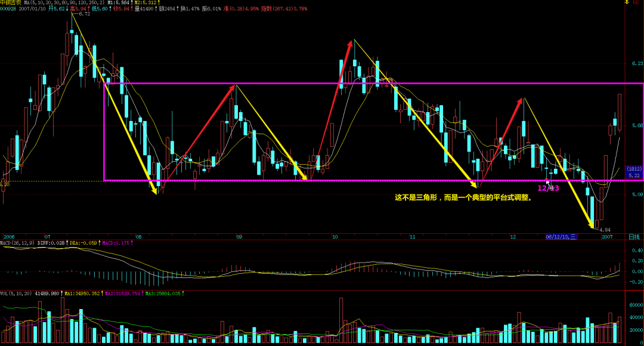Switch chart period via 日线 label
Viewport: 644px width, 346px height.
634,237
